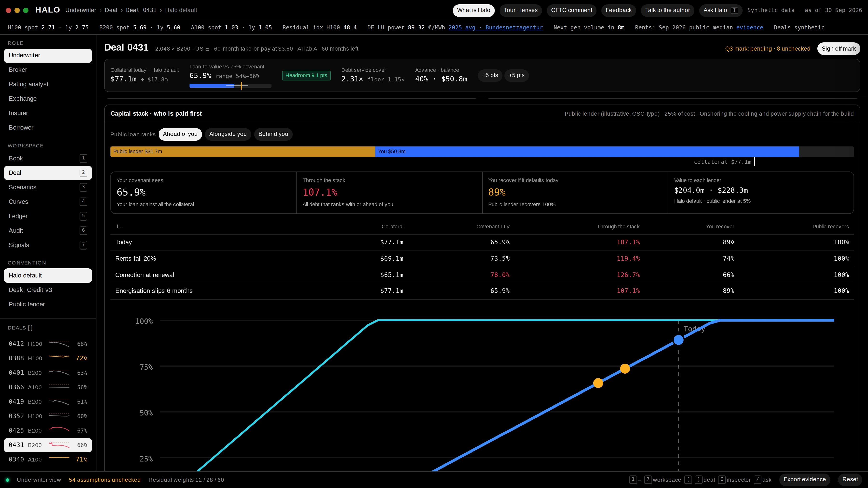Click the Headroom 9.1 pts badge
Screen dimensions: 868x488
coord(306,75)
